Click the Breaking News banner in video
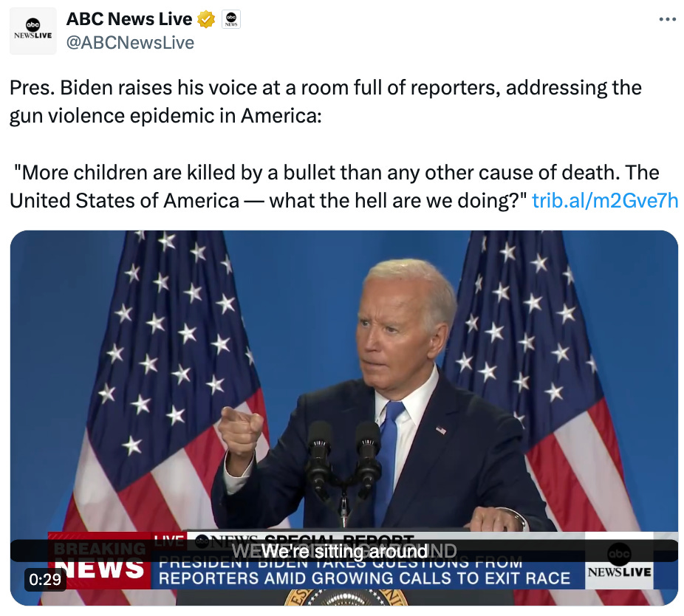Image resolution: width=684 pixels, height=616 pixels. (x=100, y=561)
